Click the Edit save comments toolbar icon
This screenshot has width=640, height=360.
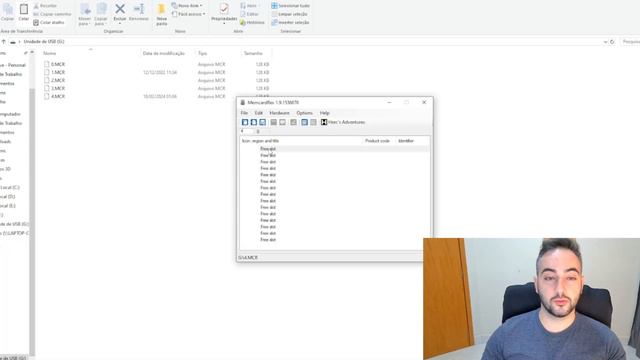point(282,122)
